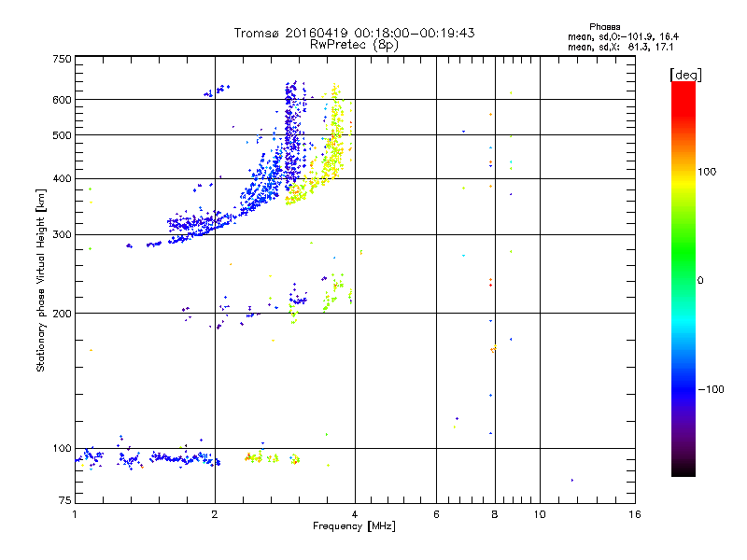Click the y-axis '75' tick label

(x=65, y=500)
